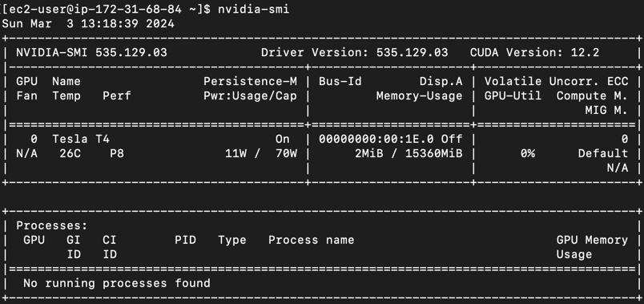Click the P8 performance state
The height and width of the screenshot is (304, 644).
coord(117,153)
